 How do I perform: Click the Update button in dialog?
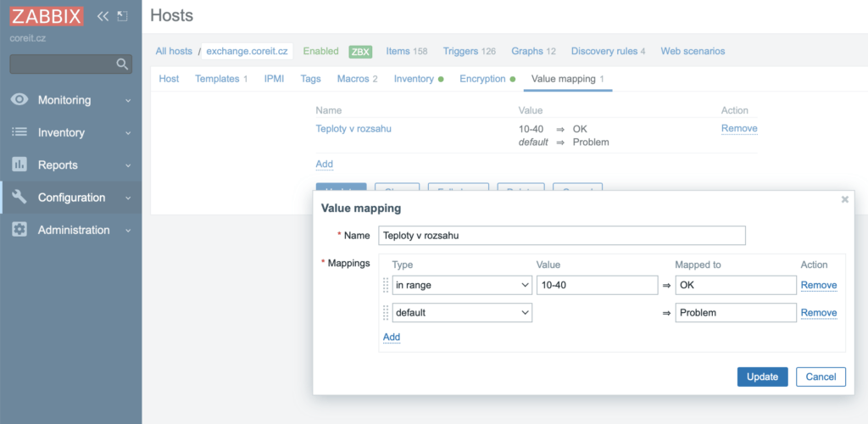pos(762,377)
